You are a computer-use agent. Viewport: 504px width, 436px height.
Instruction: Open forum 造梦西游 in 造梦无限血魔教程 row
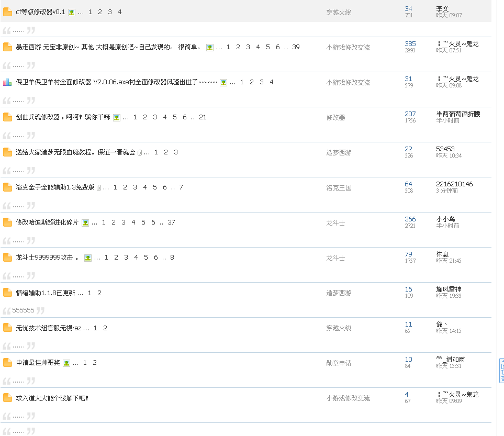click(339, 153)
